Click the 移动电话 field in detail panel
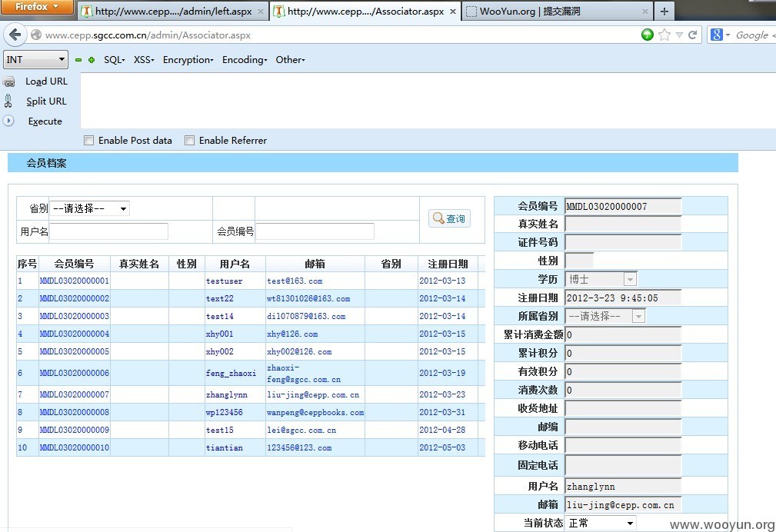Screen dimensions: 776x532 pyautogui.click(x=623, y=445)
